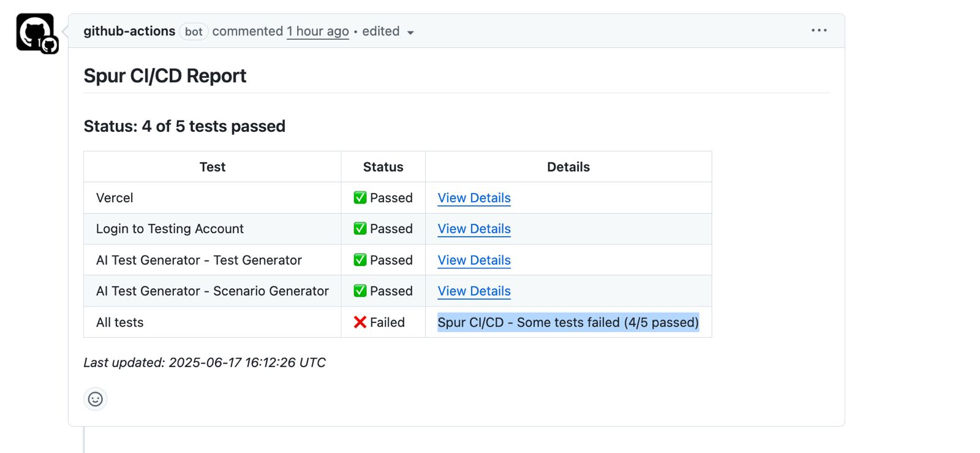Click the green checkmark for Test Generator row

pyautogui.click(x=360, y=260)
